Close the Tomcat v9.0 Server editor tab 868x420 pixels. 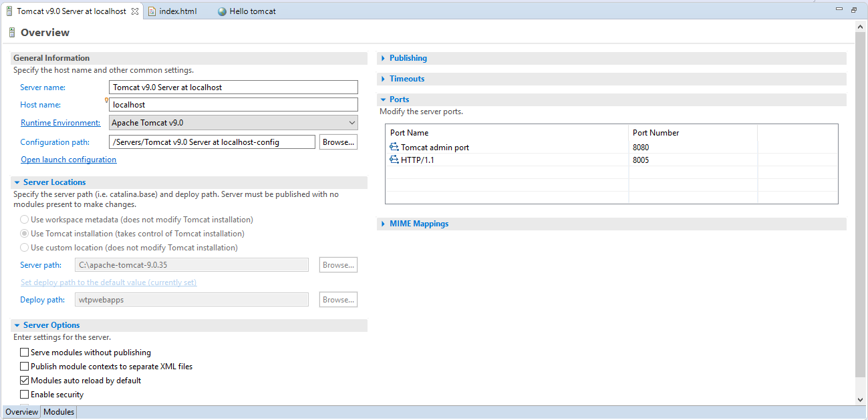coord(135,11)
